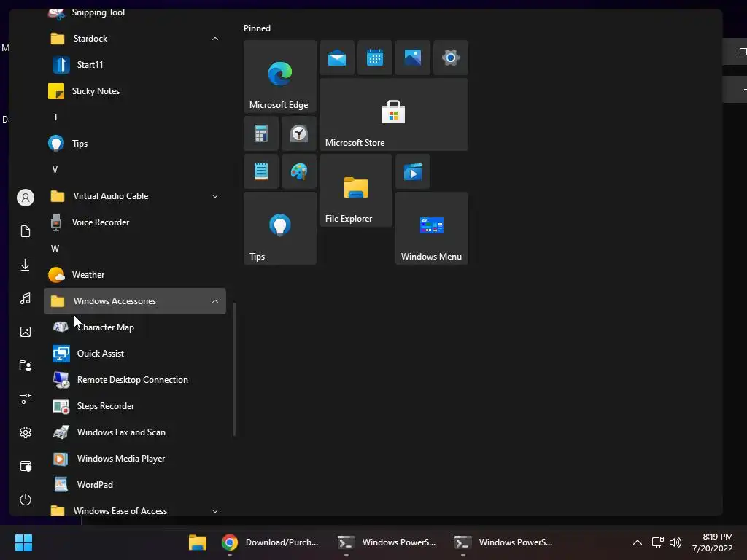Collapse the Windows Accessories folder

[x=215, y=301]
